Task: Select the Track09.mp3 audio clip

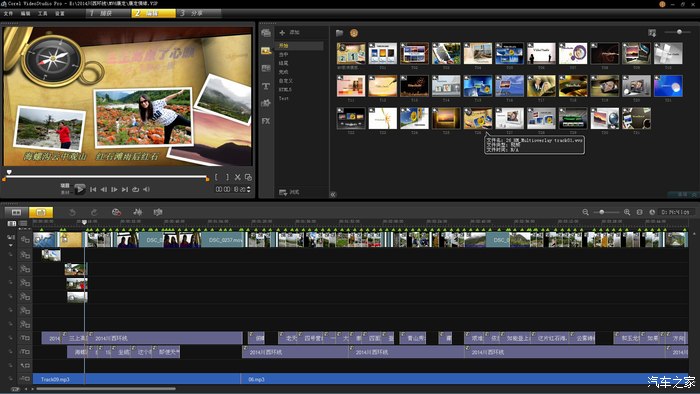Action: 137,379
